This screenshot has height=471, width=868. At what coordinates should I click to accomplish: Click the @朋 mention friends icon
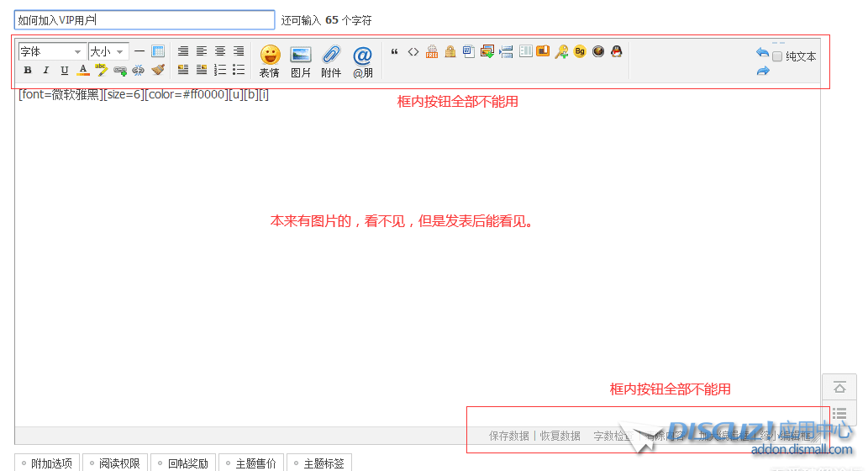pyautogui.click(x=362, y=61)
